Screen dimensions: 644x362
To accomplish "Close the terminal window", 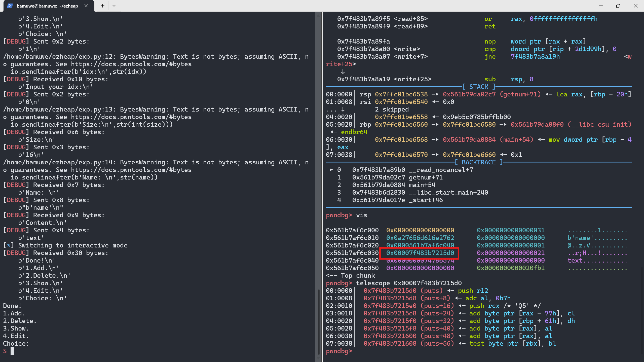I will click(635, 6).
